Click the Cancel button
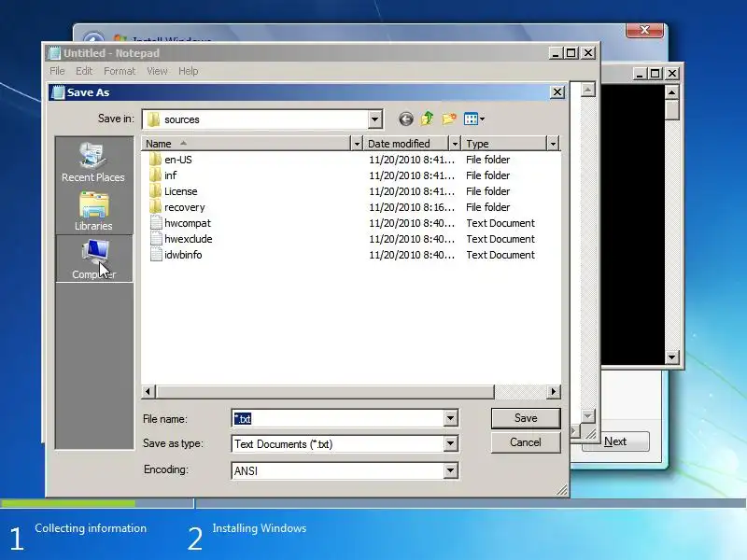The width and height of the screenshot is (747, 560). [526, 442]
